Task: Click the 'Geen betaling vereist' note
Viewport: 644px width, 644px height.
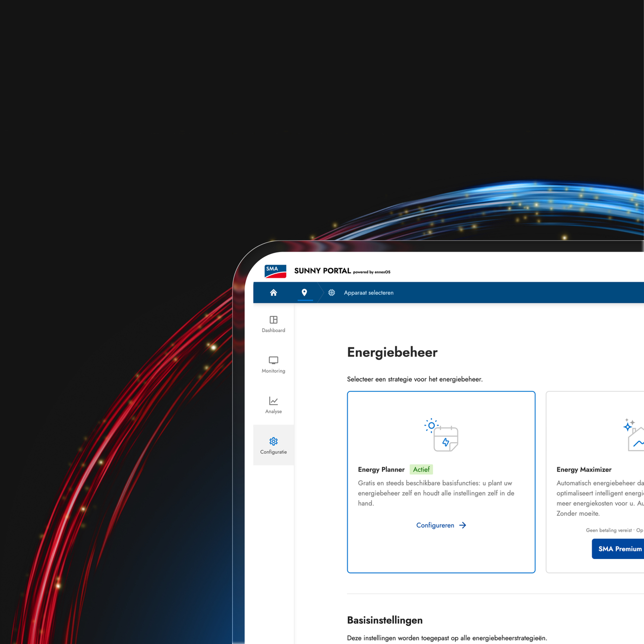Action: 609,530
